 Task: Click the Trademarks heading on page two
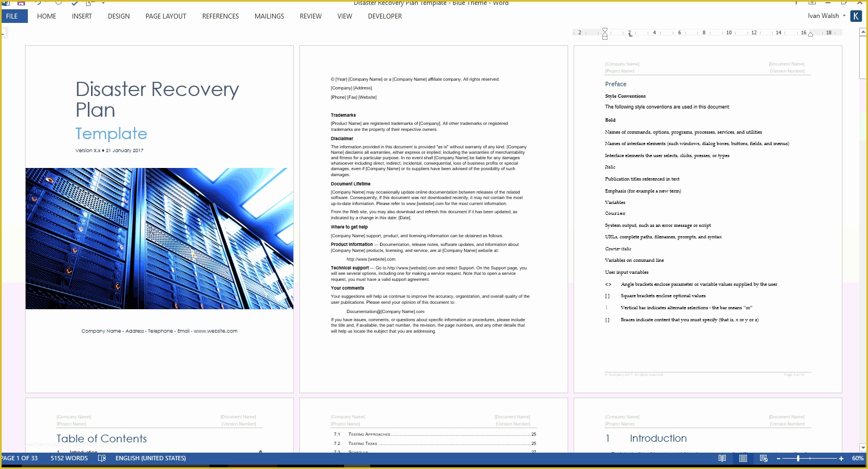coord(343,115)
